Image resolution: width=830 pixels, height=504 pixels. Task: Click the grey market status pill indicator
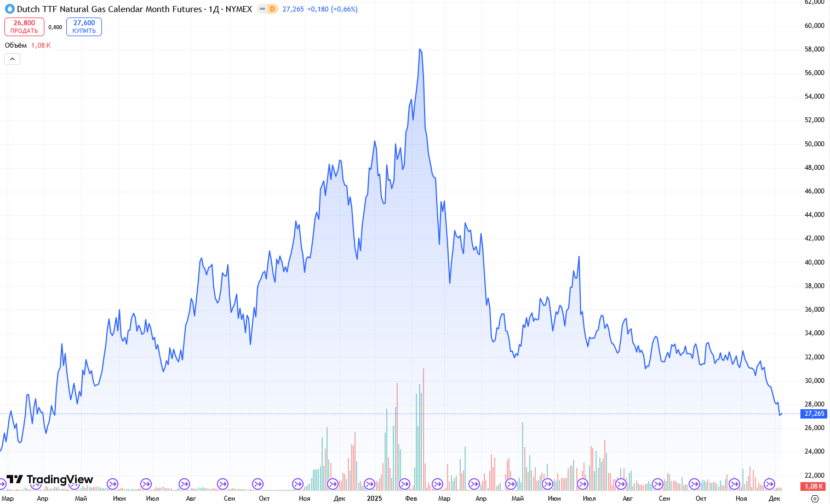pos(262,9)
